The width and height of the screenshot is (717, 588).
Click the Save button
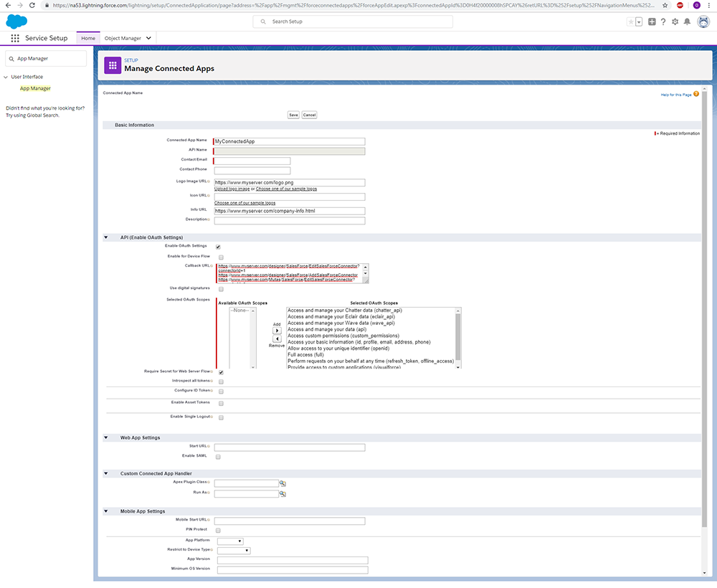click(x=293, y=115)
